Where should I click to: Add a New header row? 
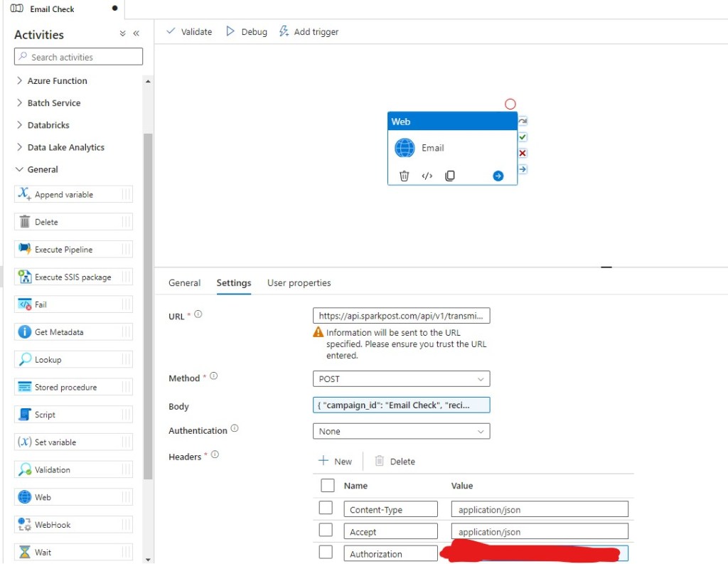tap(335, 462)
